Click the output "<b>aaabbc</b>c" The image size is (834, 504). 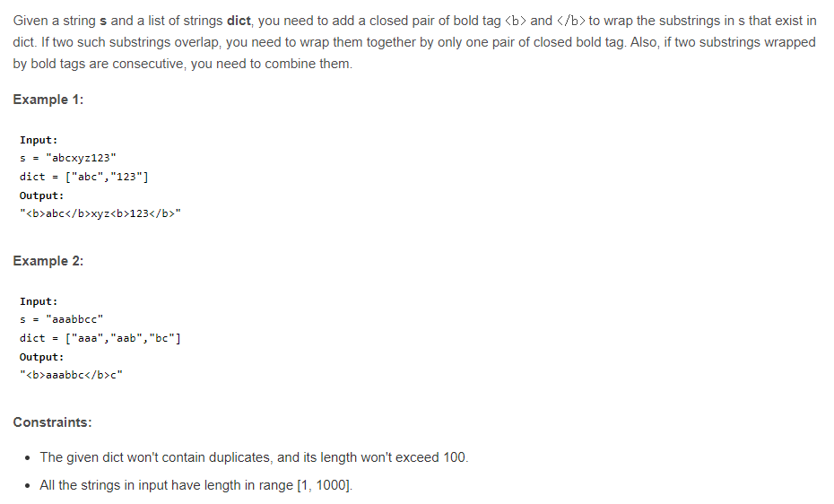tap(71, 375)
